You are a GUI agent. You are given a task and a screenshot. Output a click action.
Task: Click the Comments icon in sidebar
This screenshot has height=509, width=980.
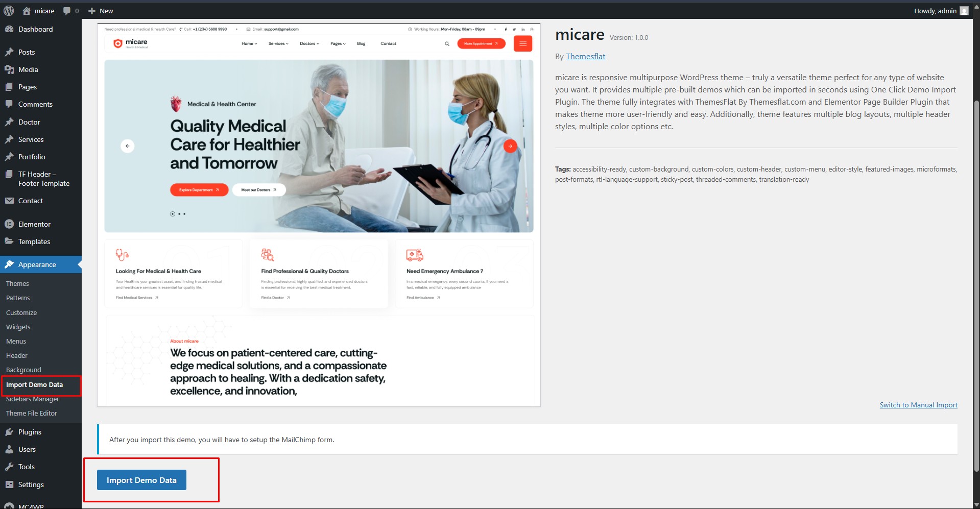click(9, 104)
